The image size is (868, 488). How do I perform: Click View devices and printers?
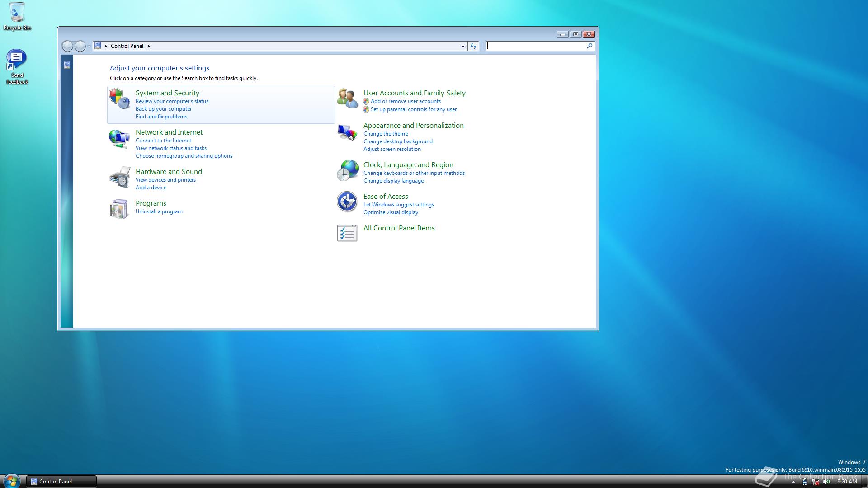tap(165, 180)
